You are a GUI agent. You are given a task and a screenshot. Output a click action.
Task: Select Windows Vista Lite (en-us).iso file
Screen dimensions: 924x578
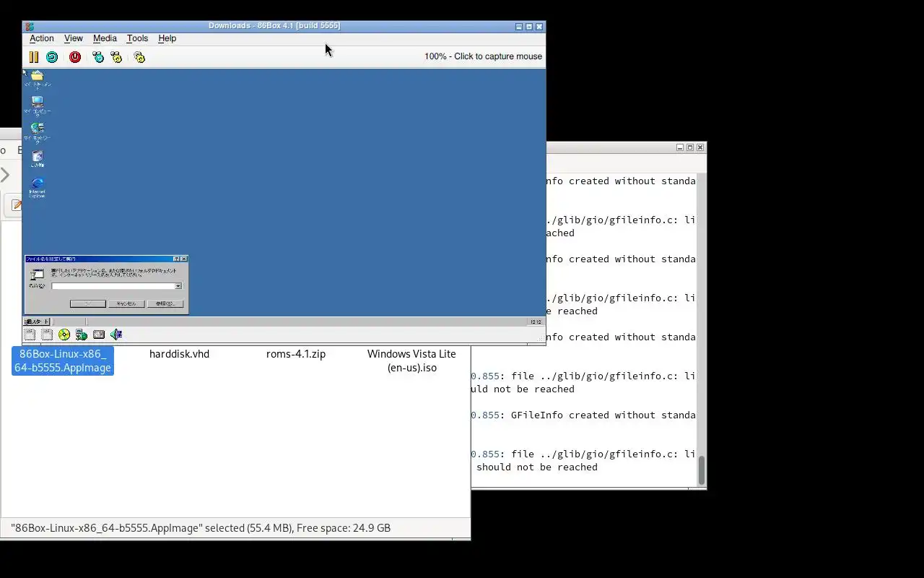coord(411,361)
